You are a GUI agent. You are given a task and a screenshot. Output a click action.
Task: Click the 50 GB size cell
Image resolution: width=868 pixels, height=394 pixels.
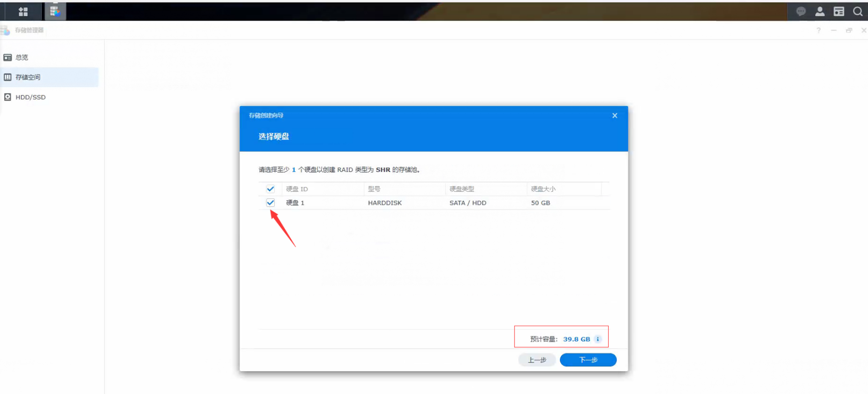[x=541, y=203]
